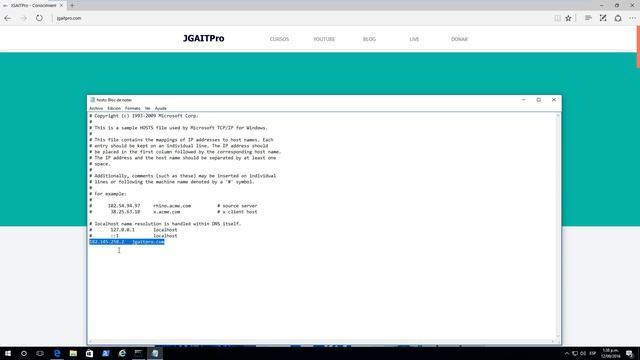Open network icon in system tray
This screenshot has width=640, height=360.
coord(575,353)
